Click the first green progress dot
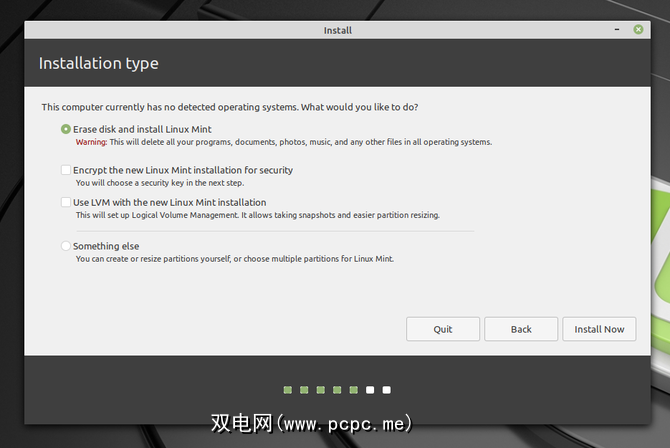Viewport: 670px width, 448px height. coord(288,389)
